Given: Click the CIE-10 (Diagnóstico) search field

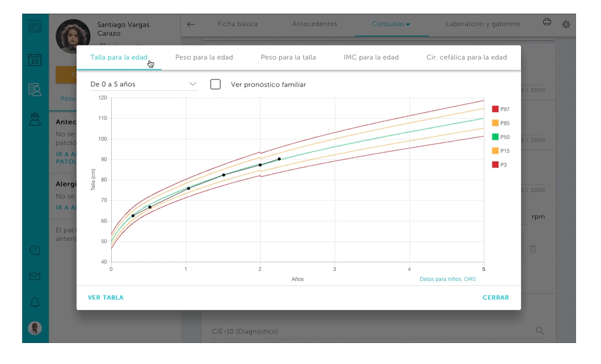Looking at the screenshot, I should coord(377,331).
